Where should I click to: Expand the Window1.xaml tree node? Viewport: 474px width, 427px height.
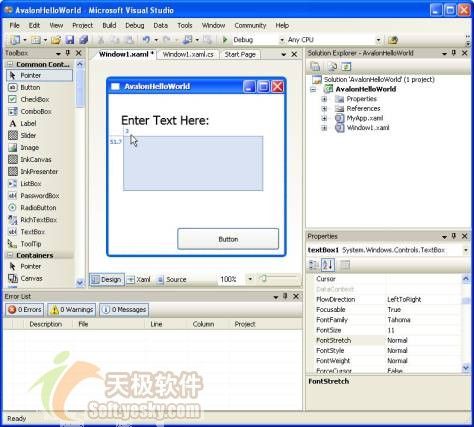pos(324,128)
